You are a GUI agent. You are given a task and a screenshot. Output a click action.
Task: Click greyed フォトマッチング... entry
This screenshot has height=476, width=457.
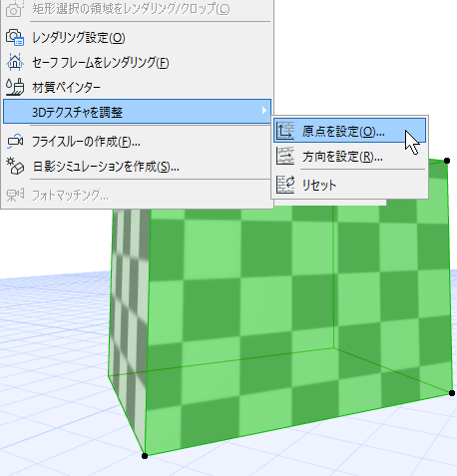(138, 195)
